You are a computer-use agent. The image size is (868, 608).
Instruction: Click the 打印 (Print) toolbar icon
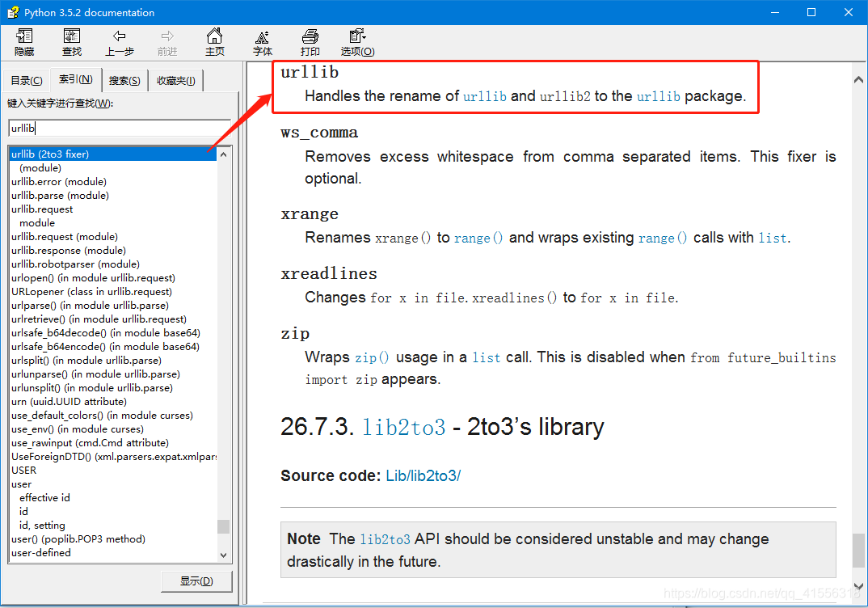tap(310, 43)
